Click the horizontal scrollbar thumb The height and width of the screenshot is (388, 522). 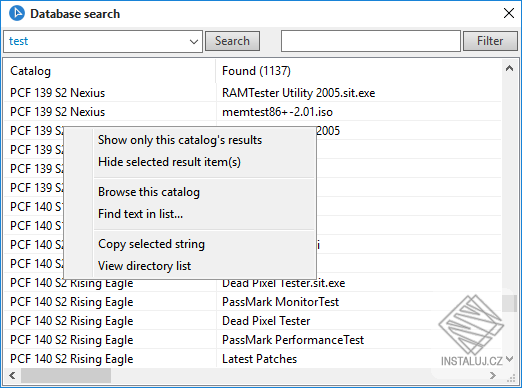click(66, 376)
